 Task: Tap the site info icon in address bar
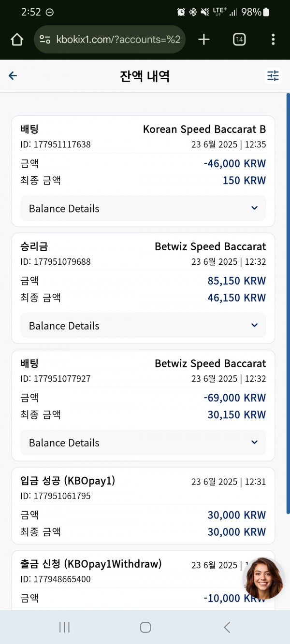tap(45, 40)
